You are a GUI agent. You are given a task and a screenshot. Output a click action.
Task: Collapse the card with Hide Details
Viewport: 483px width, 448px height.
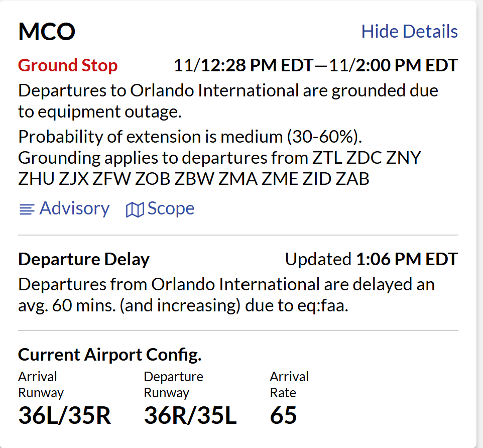(409, 31)
